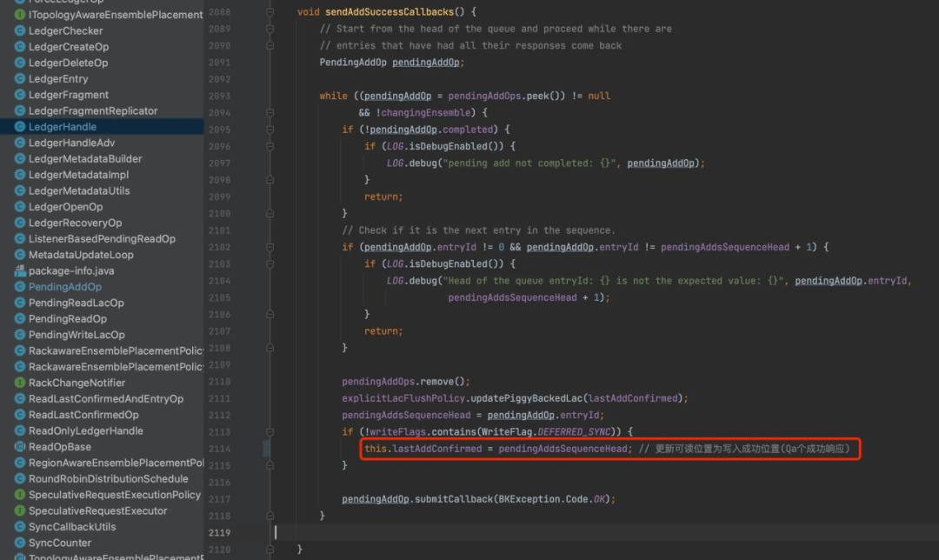Click the PendingAddOp class icon

click(20, 287)
